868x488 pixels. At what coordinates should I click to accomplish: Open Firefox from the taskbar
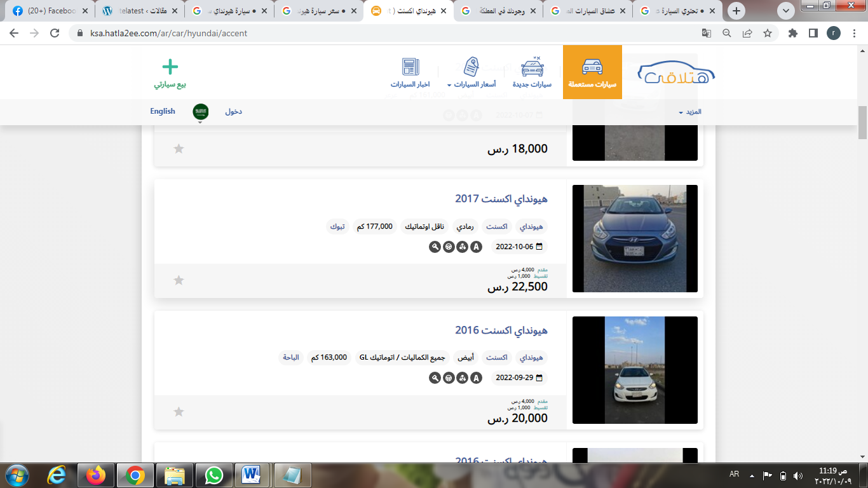[96, 475]
